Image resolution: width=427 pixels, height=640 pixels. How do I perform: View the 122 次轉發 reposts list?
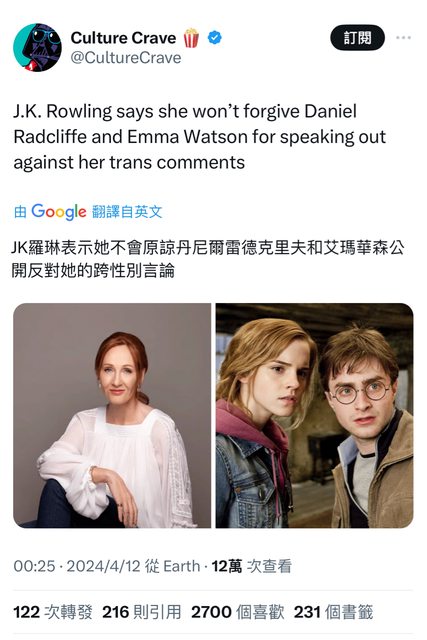click(53, 612)
